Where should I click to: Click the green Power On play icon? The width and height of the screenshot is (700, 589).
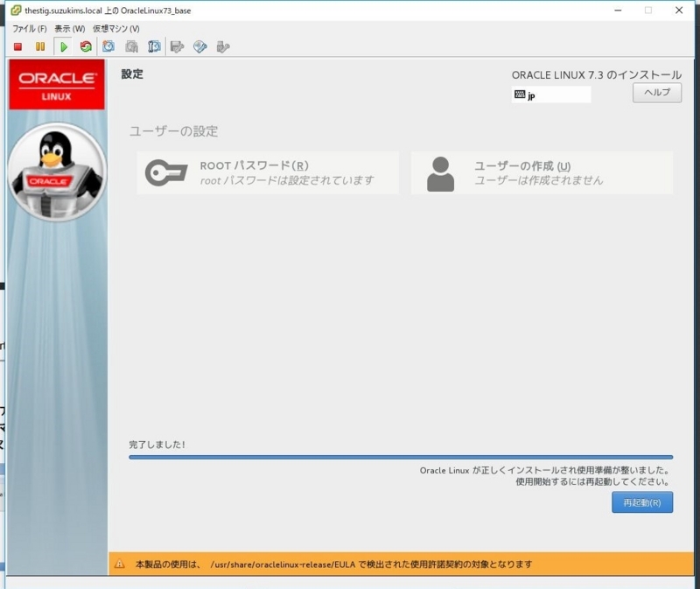63,46
